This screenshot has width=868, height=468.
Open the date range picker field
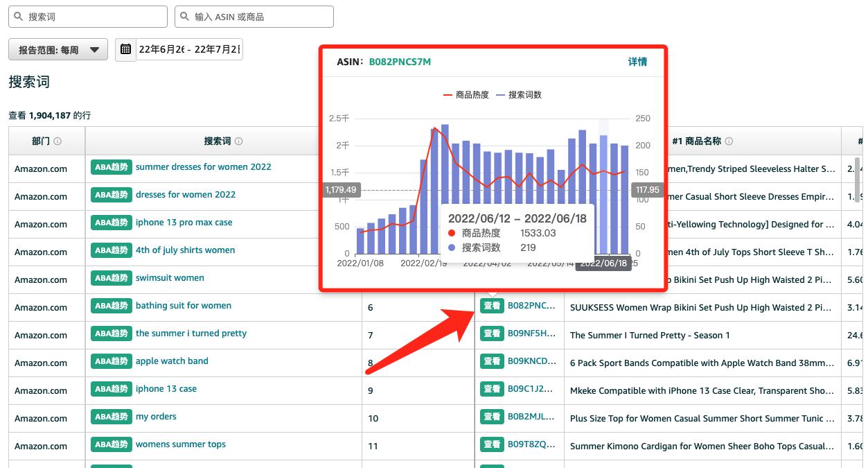pyautogui.click(x=189, y=49)
